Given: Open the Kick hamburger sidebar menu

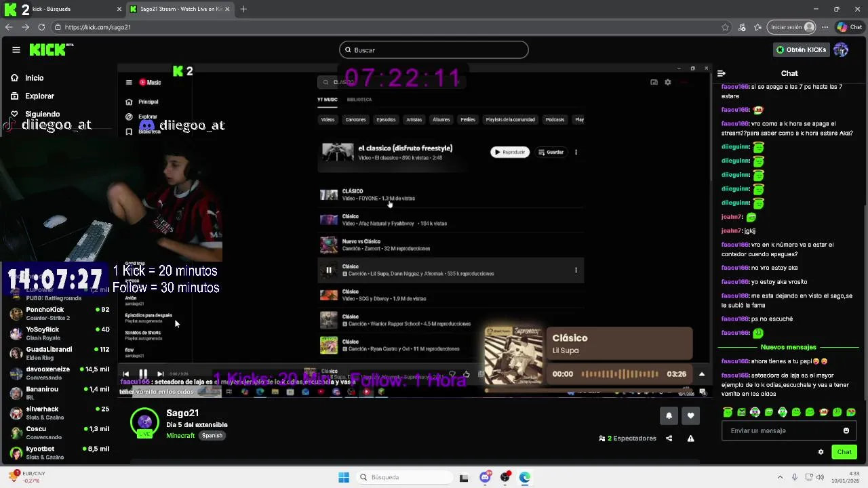Looking at the screenshot, I should point(16,49).
